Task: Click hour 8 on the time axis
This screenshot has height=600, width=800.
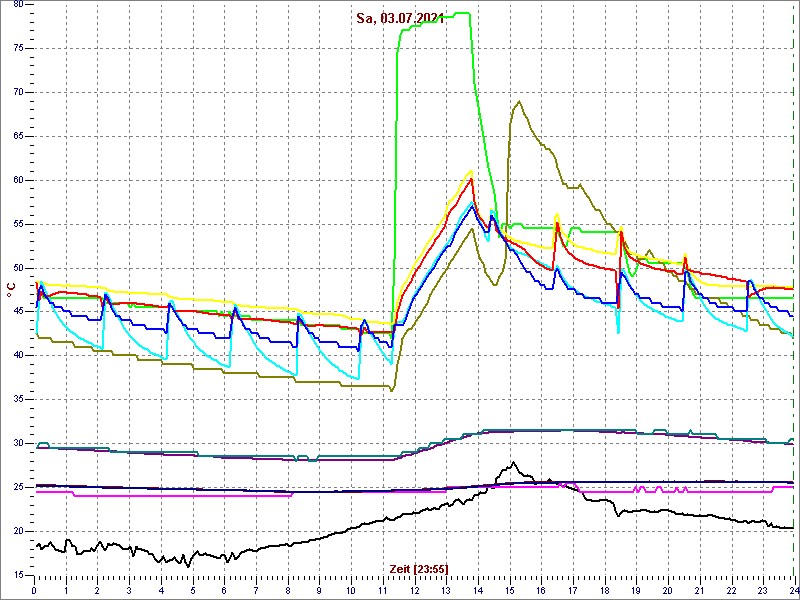Action: coord(287,591)
